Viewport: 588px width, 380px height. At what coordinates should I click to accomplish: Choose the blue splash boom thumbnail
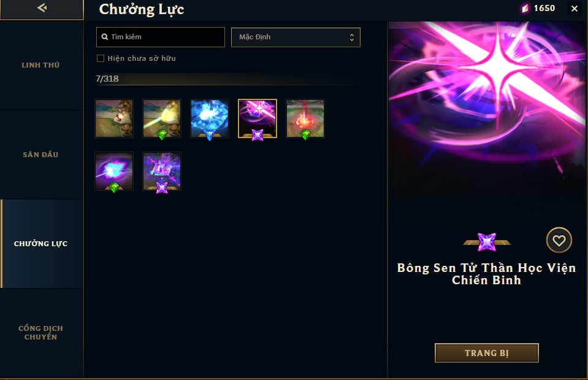pyautogui.click(x=210, y=118)
